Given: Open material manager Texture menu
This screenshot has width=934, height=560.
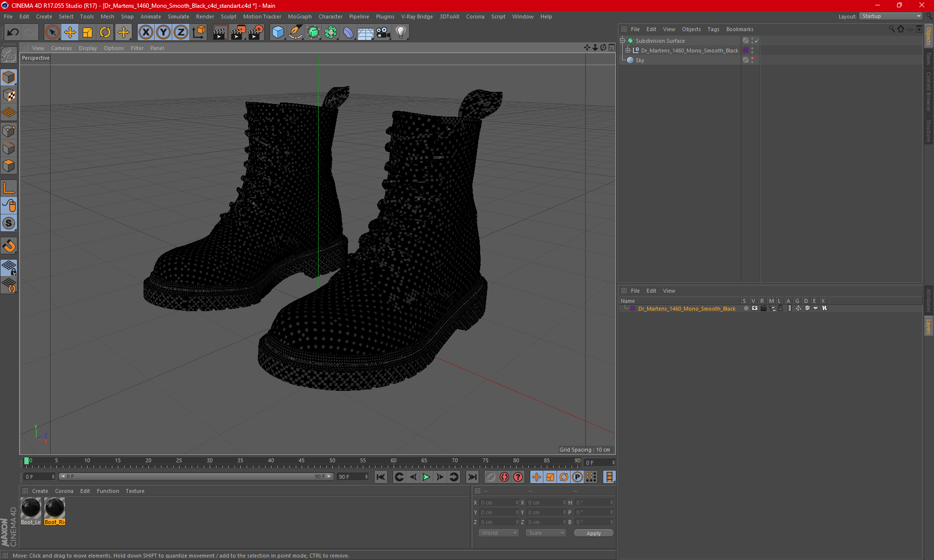Looking at the screenshot, I should point(135,491).
